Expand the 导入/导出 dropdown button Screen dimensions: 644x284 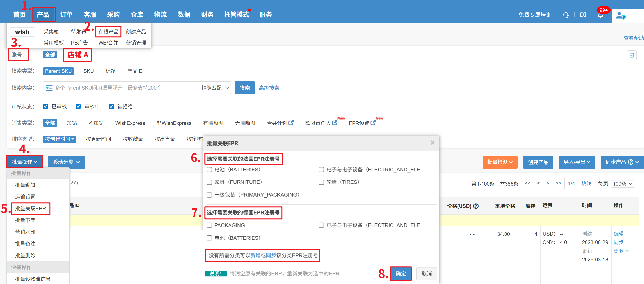pyautogui.click(x=576, y=162)
